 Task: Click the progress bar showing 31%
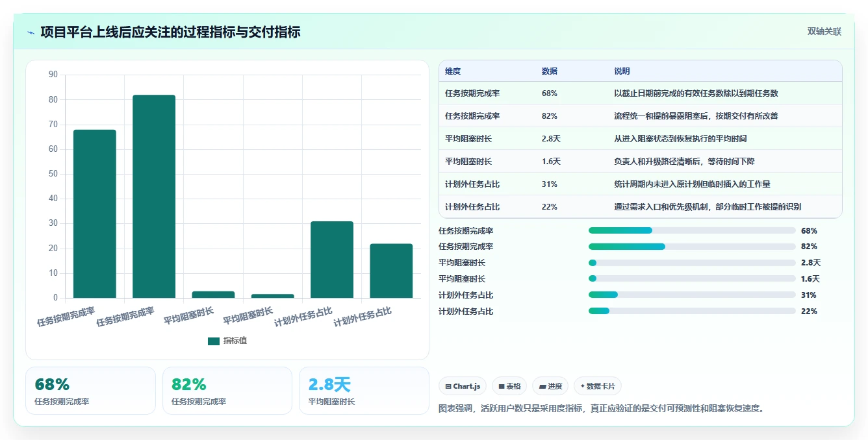(x=692, y=295)
